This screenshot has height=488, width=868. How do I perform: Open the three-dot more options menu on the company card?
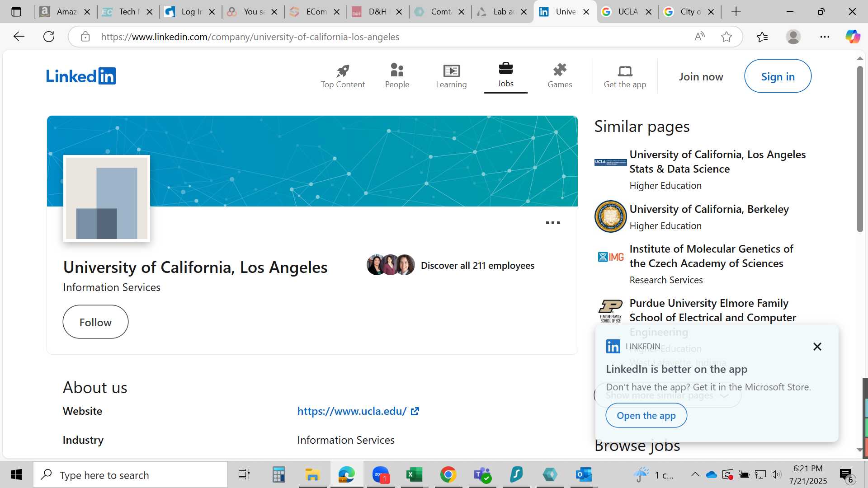pyautogui.click(x=552, y=223)
